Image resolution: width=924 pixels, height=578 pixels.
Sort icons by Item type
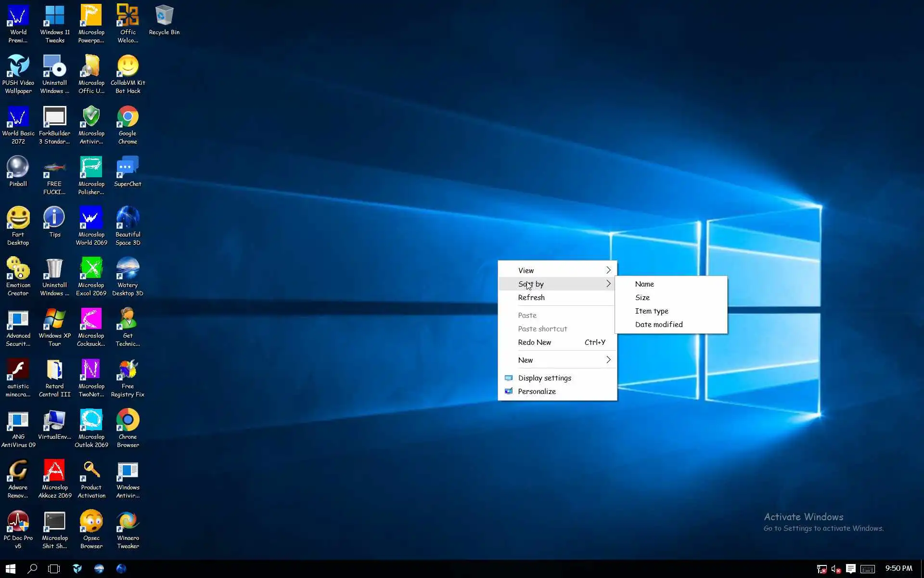coord(651,311)
